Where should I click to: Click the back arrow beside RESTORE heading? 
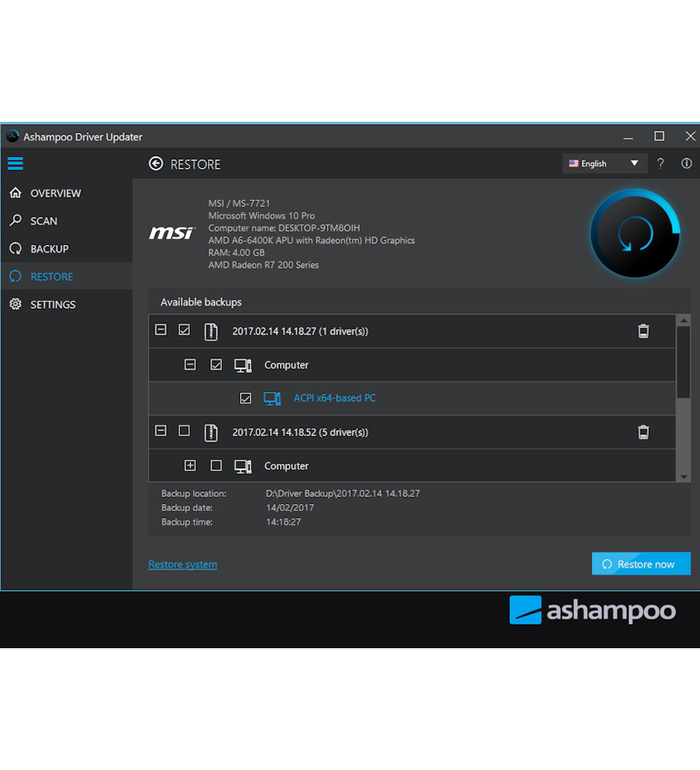(155, 164)
